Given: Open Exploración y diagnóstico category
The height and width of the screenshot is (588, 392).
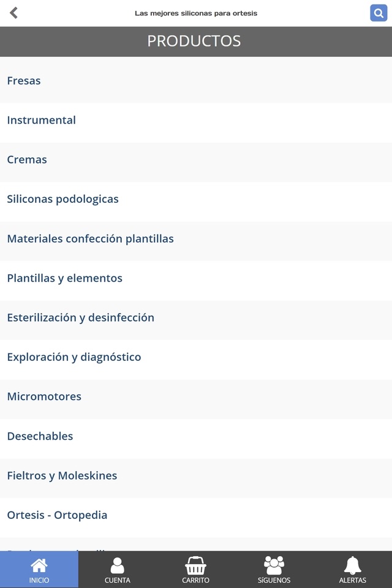Looking at the screenshot, I should [73, 357].
